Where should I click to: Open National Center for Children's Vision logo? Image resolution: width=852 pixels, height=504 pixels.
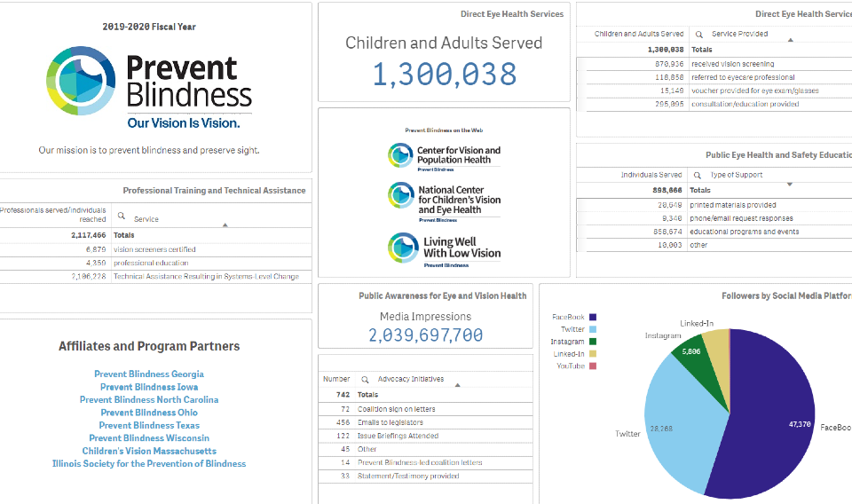point(444,202)
